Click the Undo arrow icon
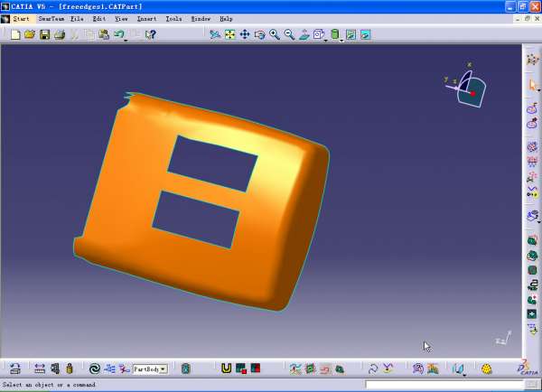The image size is (542, 392). [119, 34]
